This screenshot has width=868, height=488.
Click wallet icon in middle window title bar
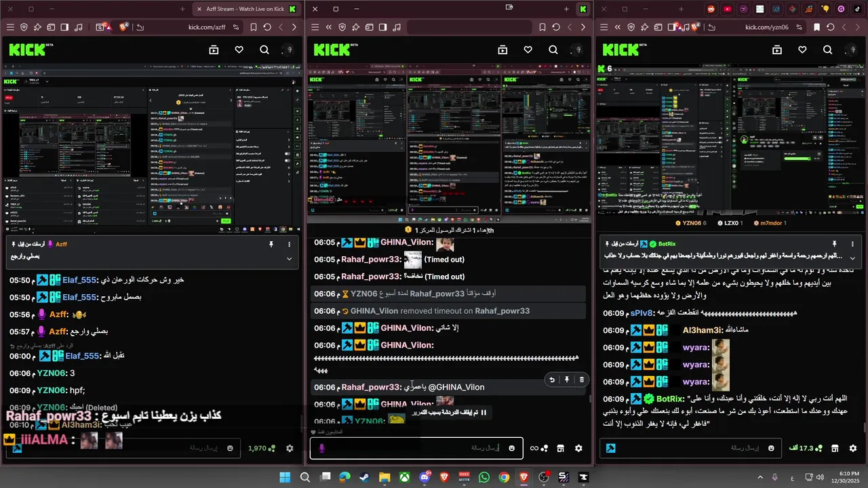coord(509,7)
